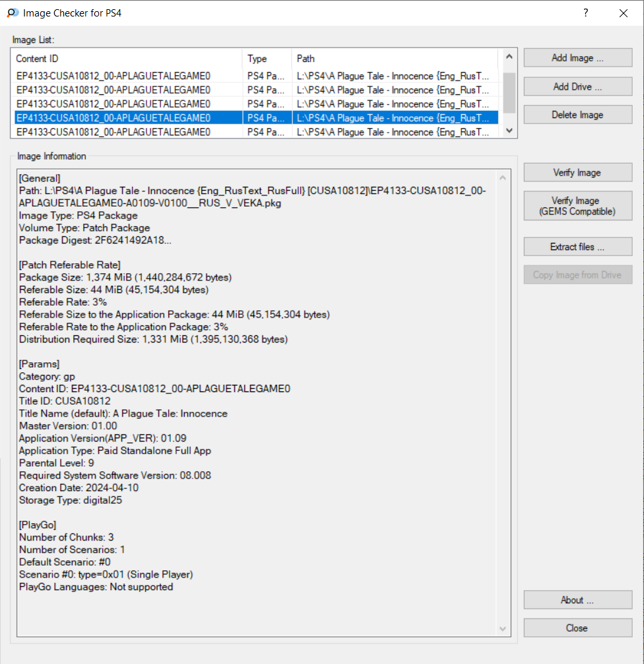Click the Title ID: CUSA10812 line
The image size is (644, 664).
(x=65, y=401)
